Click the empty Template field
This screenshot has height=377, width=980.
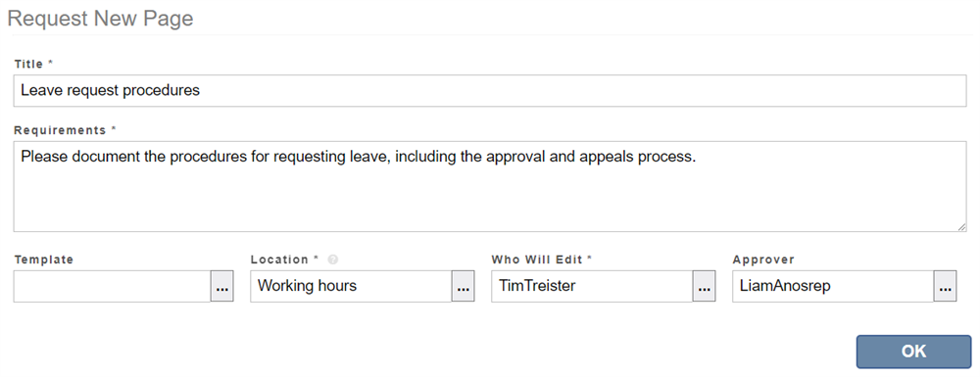point(112,287)
